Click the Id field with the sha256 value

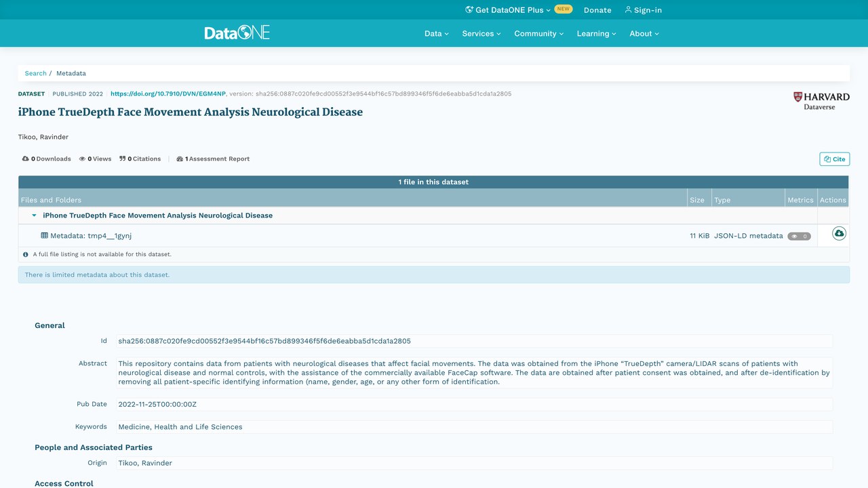click(x=474, y=341)
